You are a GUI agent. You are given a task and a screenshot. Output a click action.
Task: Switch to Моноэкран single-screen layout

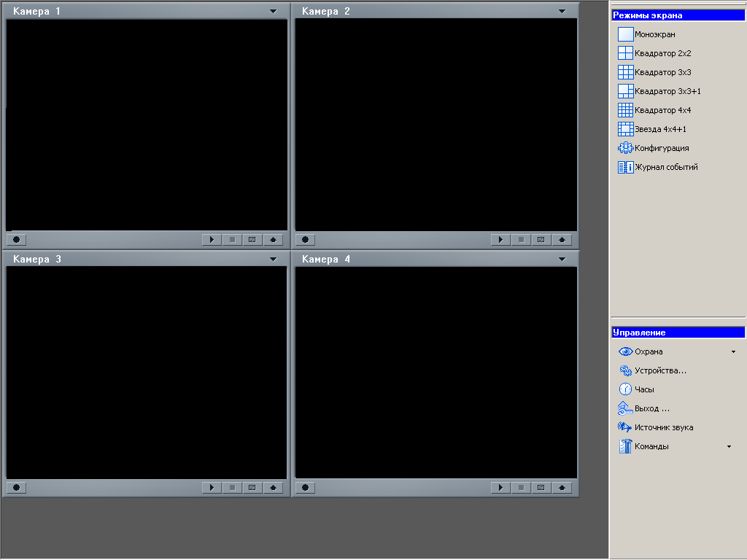coord(626,34)
